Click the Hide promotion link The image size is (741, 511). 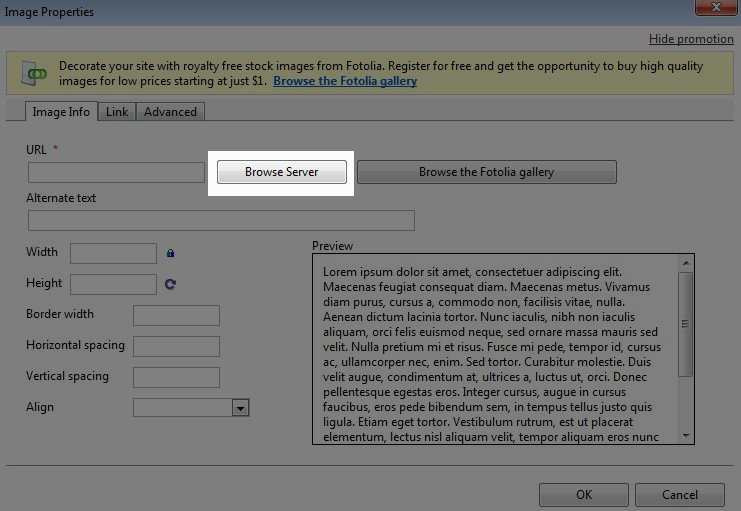point(690,39)
